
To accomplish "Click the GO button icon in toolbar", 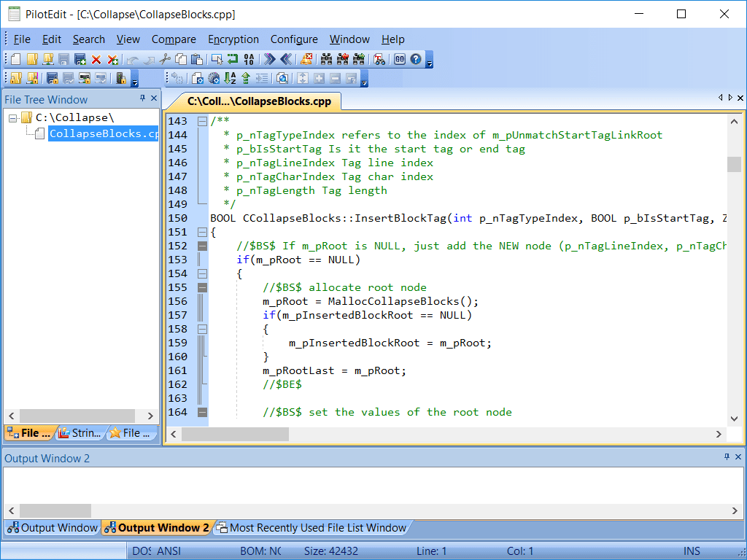I will click(x=400, y=59).
